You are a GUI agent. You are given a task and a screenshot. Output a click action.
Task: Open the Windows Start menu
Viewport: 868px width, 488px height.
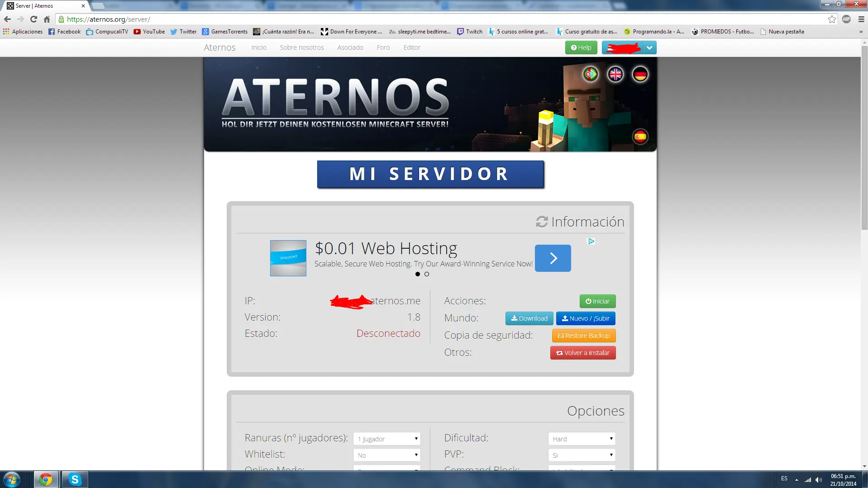tap(12, 479)
